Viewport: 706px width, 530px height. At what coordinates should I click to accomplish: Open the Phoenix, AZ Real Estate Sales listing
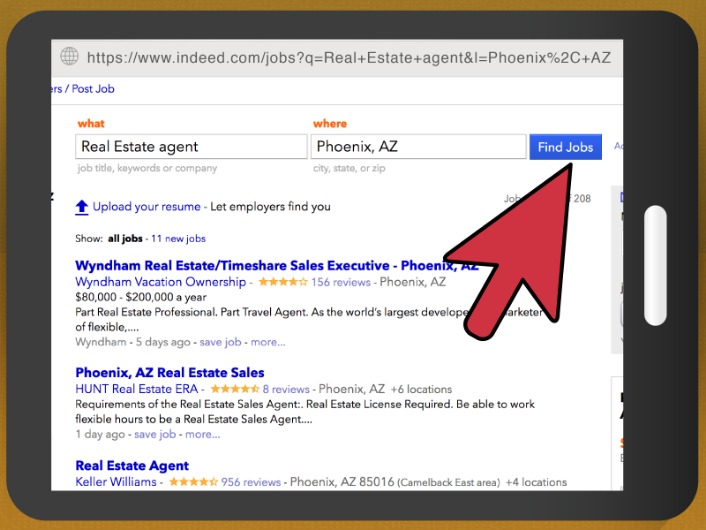click(170, 373)
